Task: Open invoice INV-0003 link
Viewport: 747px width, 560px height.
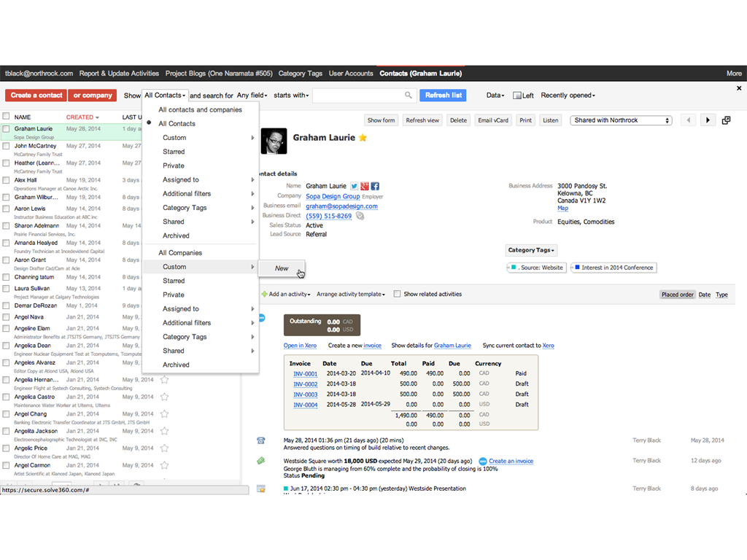Action: [305, 394]
